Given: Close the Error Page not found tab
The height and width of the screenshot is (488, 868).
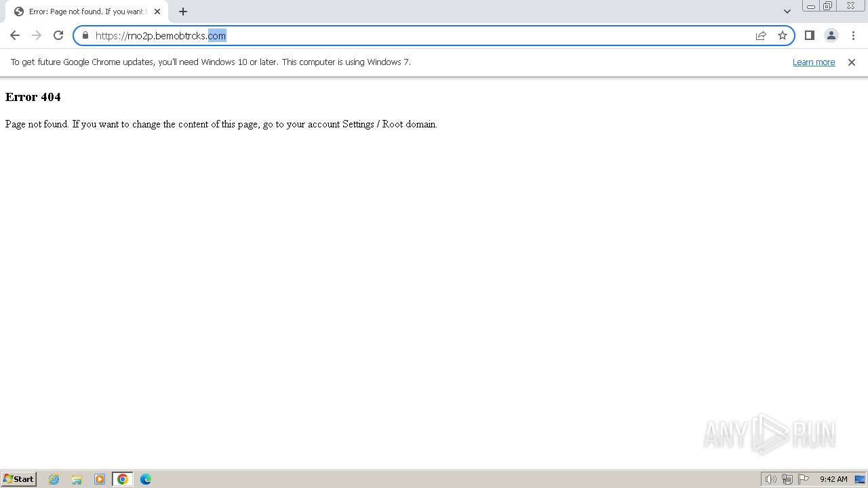Looking at the screenshot, I should click(157, 12).
